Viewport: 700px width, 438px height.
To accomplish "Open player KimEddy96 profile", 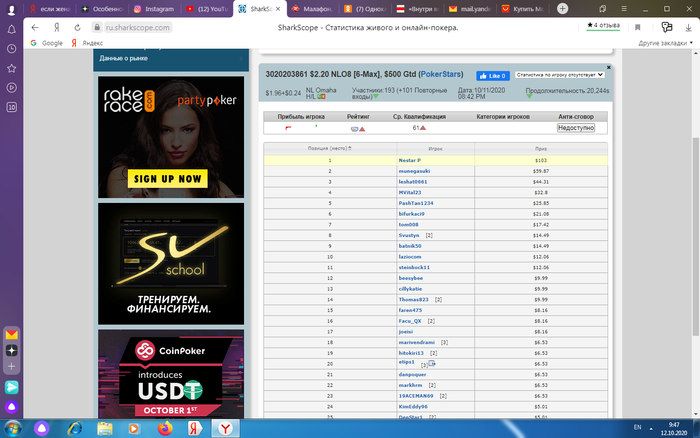I will (x=413, y=407).
